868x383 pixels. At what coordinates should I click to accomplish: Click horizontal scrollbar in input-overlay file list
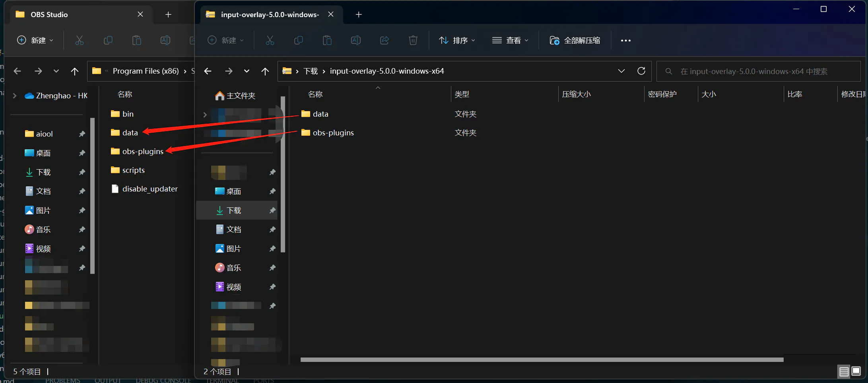[x=542, y=360]
